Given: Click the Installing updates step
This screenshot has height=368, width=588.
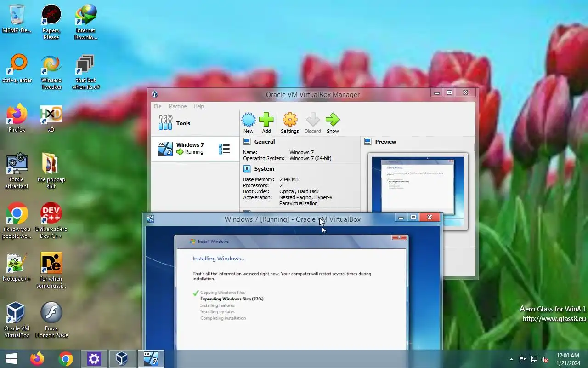Looking at the screenshot, I should (217, 312).
